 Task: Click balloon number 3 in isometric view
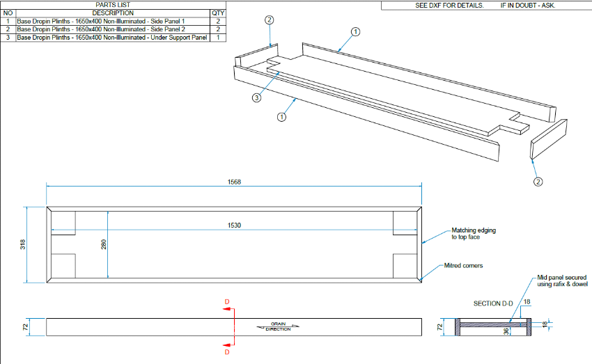[256, 98]
